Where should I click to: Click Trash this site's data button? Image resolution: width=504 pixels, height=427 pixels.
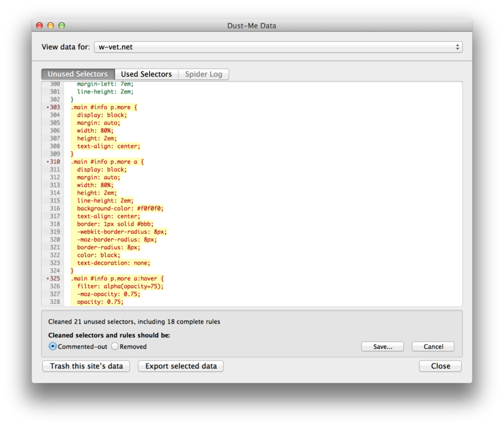pyautogui.click(x=86, y=366)
